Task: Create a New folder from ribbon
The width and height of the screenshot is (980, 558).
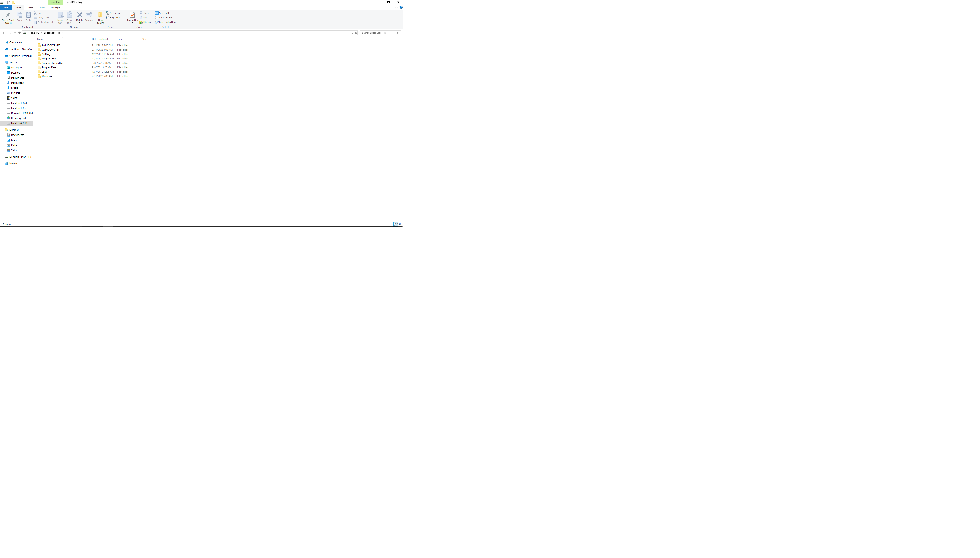Action: tap(100, 18)
